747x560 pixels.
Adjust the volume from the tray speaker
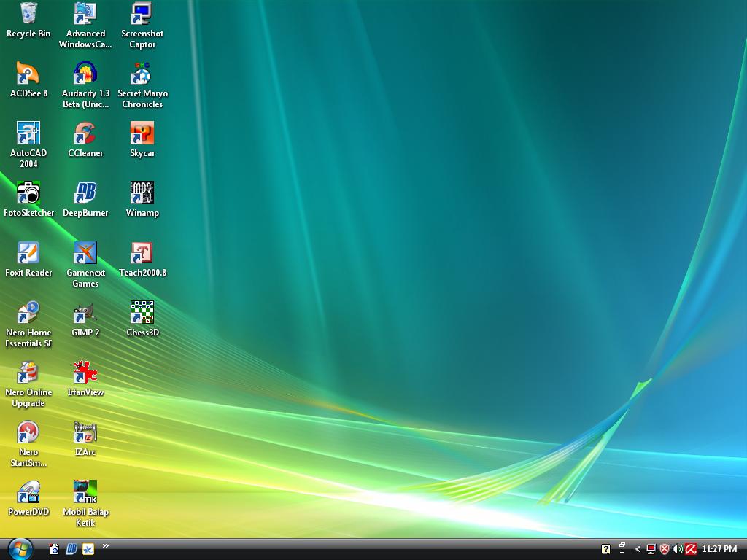677,548
